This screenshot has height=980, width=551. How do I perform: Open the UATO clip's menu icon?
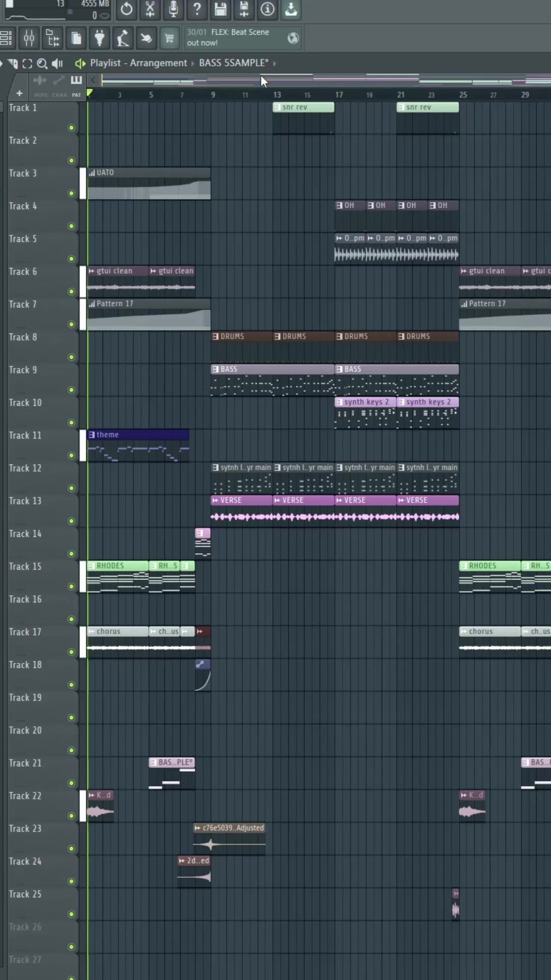coord(92,173)
